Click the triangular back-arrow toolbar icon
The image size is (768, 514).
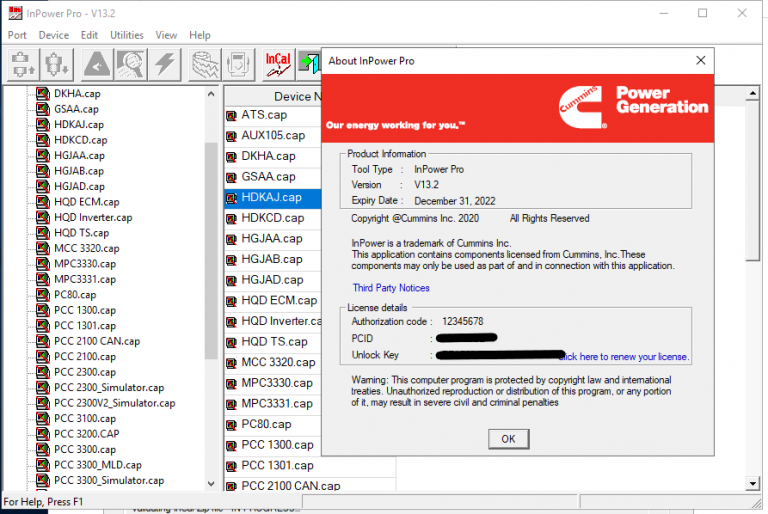coord(97,64)
